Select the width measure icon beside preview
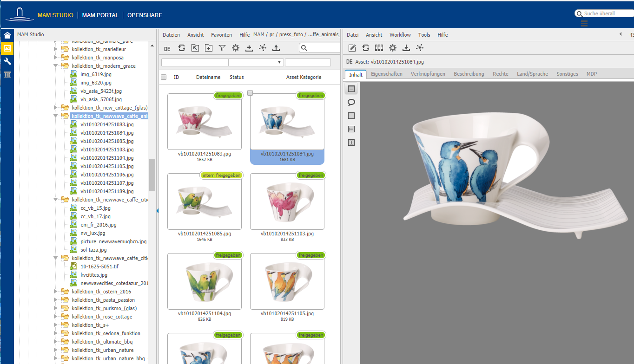Viewport: 634px width, 364px height. (351, 129)
